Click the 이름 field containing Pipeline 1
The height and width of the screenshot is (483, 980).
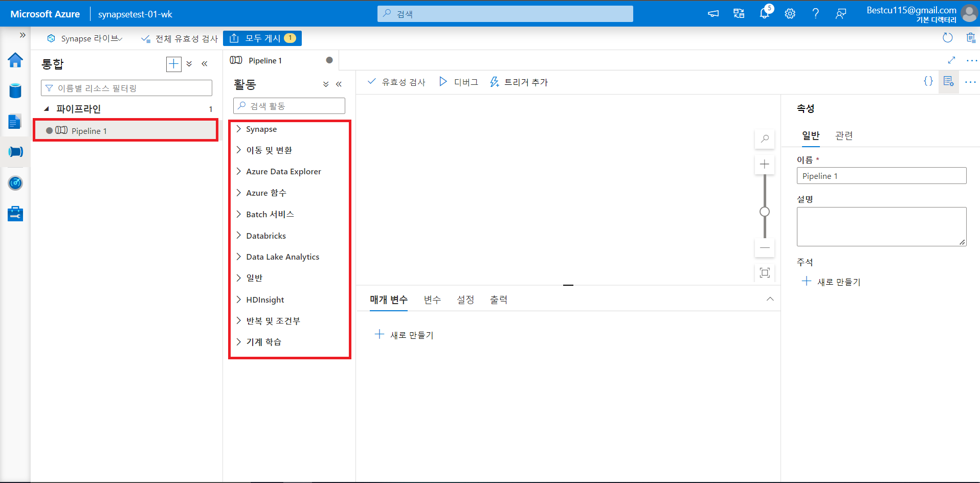[x=881, y=176]
